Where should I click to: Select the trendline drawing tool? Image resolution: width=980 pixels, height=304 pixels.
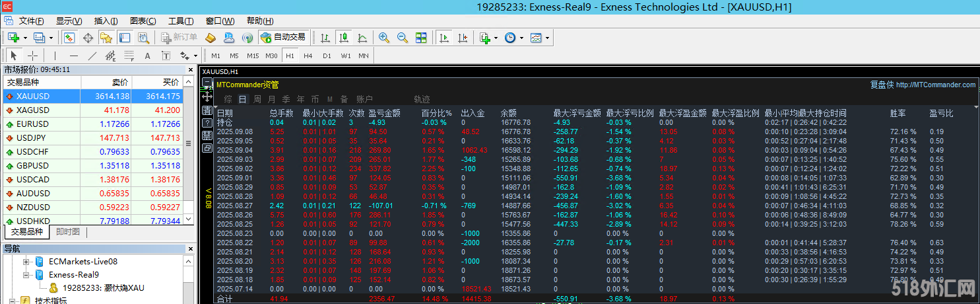click(92, 56)
